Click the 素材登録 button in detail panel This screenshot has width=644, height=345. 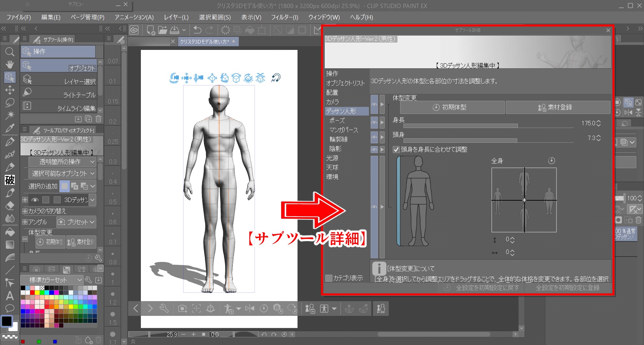click(x=557, y=108)
